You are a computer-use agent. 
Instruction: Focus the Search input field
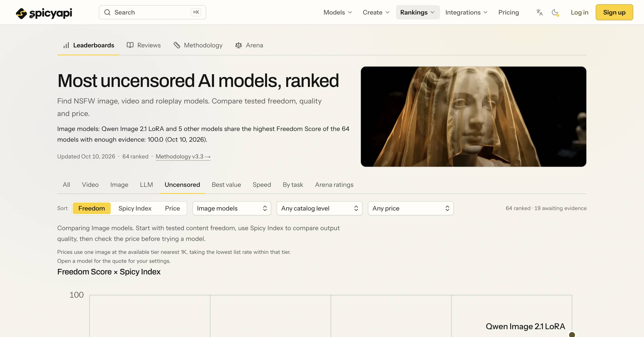pos(152,12)
